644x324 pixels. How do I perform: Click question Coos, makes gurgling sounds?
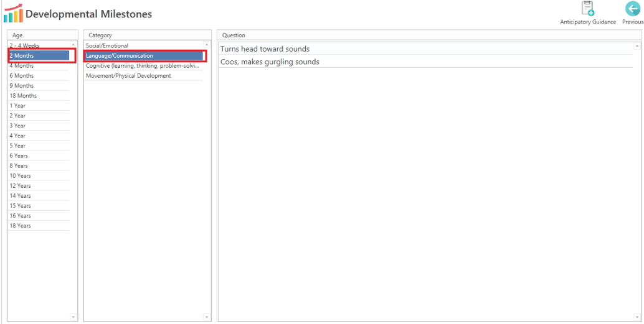pyautogui.click(x=426, y=62)
